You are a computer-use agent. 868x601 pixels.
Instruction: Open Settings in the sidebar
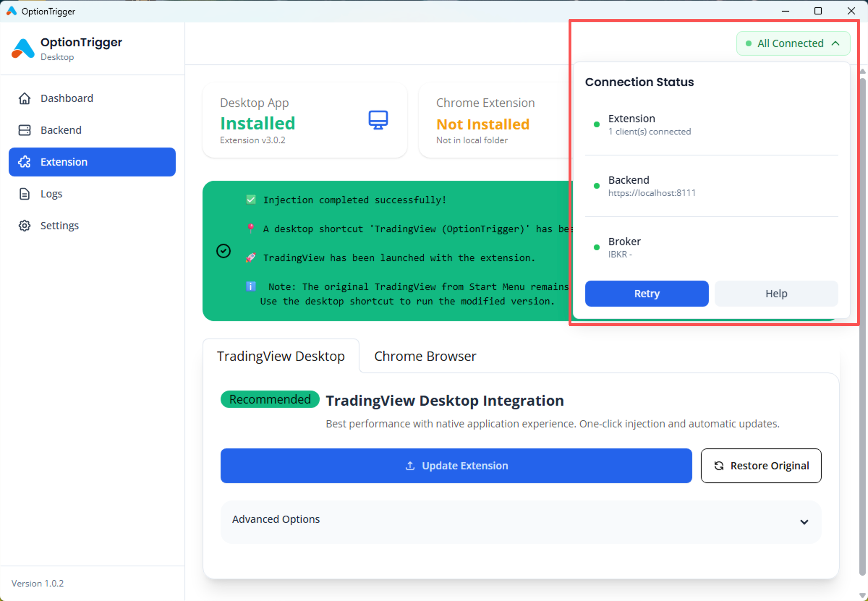point(92,226)
